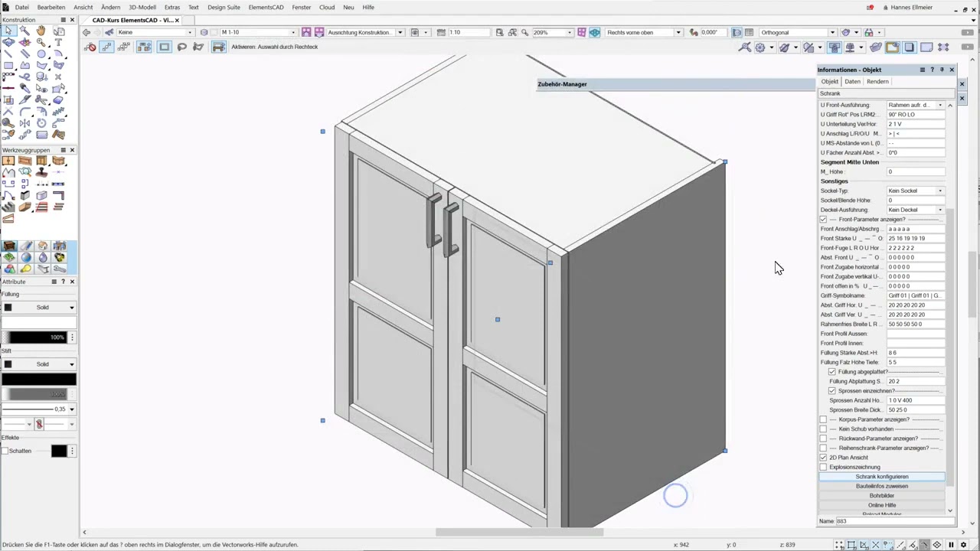
Task: Open the wrench tool group
Action: 60,269
